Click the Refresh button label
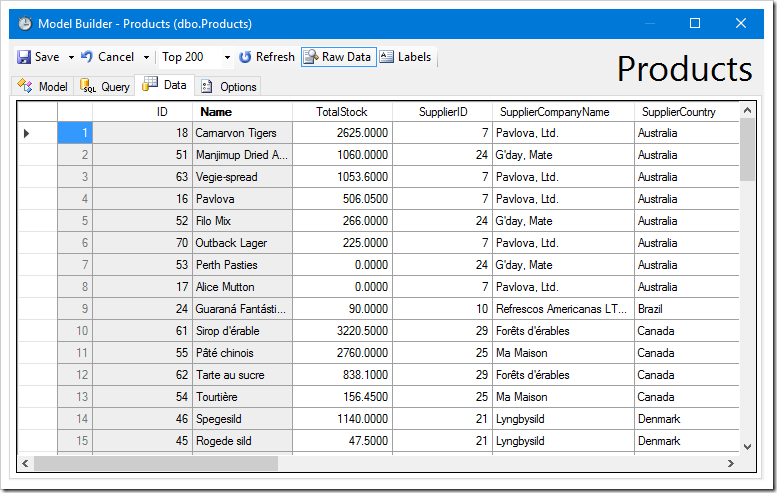 pyautogui.click(x=275, y=57)
